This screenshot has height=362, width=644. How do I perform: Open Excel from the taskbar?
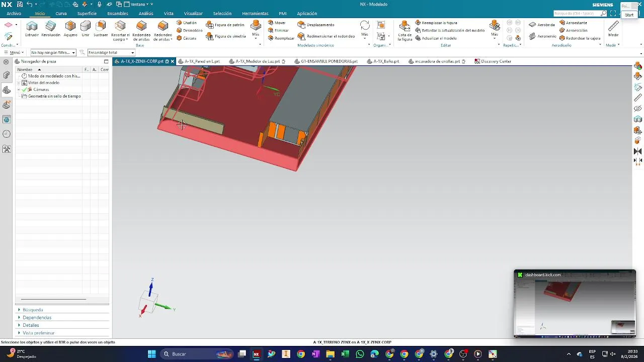(x=345, y=354)
